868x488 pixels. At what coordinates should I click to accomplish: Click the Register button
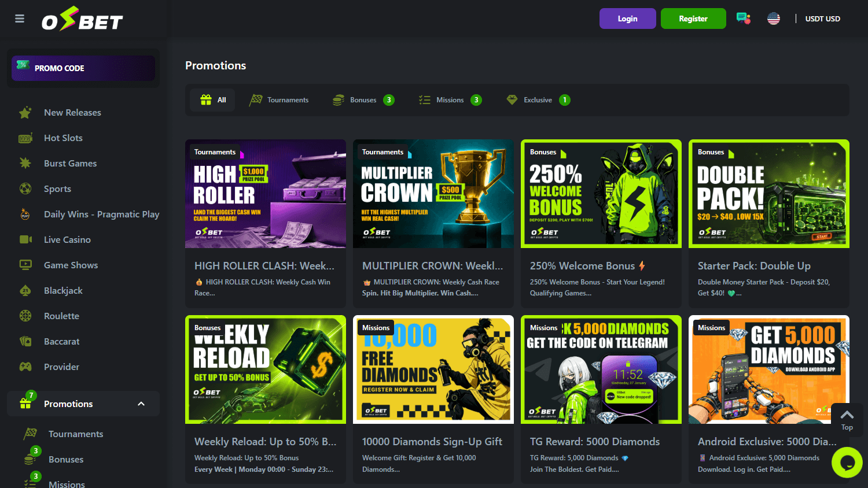[693, 18]
